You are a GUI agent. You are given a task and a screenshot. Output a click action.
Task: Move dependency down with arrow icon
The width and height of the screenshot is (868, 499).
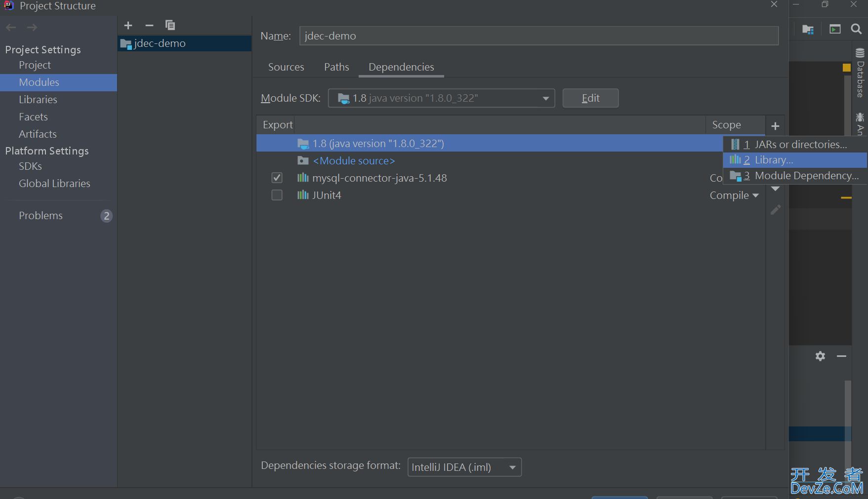point(776,189)
